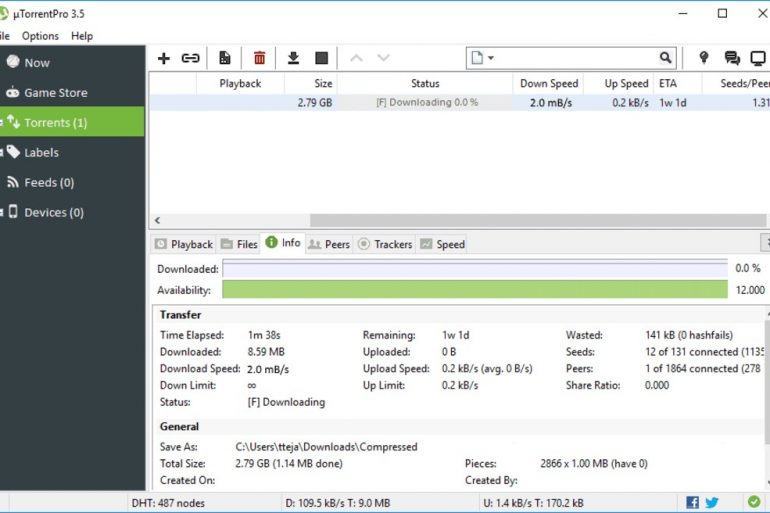Click the 2.0 mB/s Down Speed cell
Image resolution: width=770 pixels, height=513 pixels.
pyautogui.click(x=550, y=103)
